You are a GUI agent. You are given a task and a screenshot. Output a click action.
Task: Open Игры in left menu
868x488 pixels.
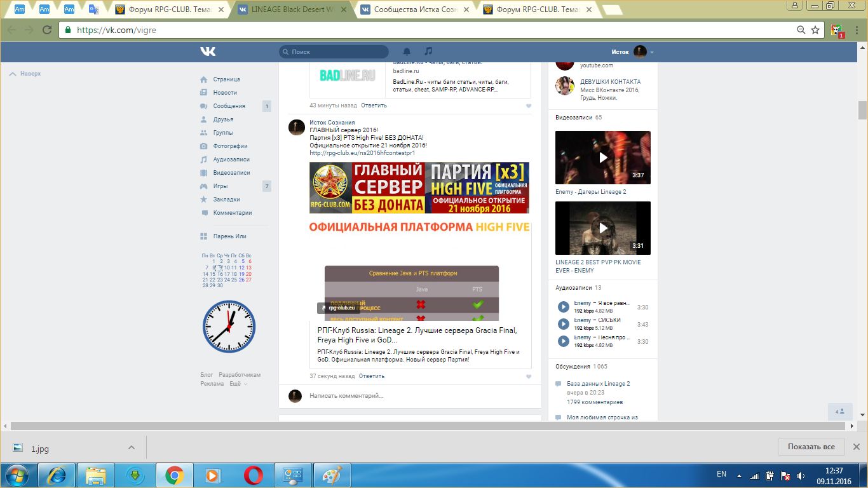coord(220,186)
